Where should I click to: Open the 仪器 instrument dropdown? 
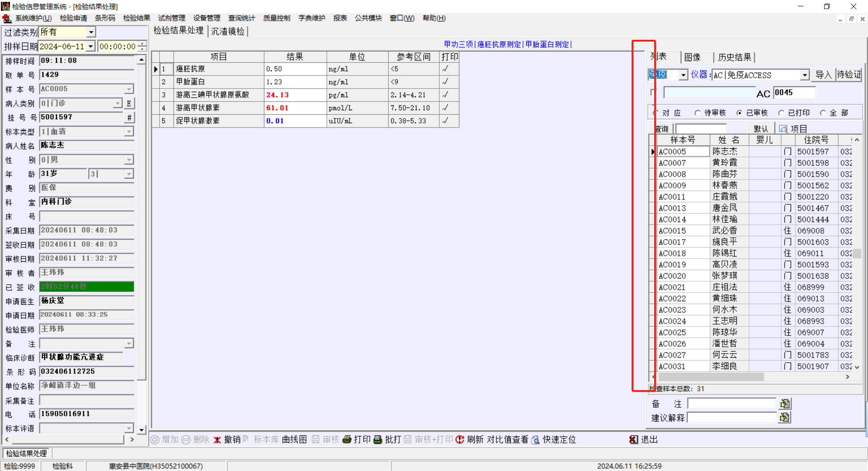(x=805, y=75)
